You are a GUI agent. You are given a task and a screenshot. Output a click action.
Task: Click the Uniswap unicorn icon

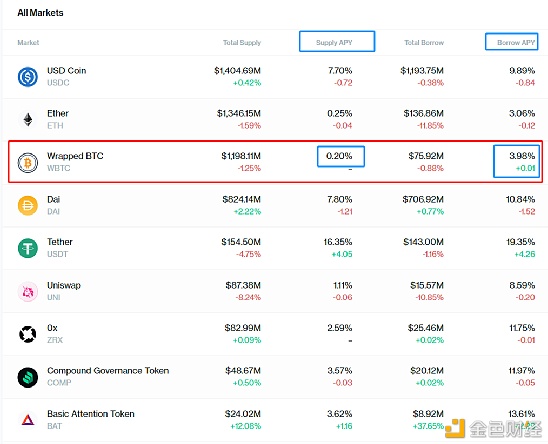pos(28,291)
